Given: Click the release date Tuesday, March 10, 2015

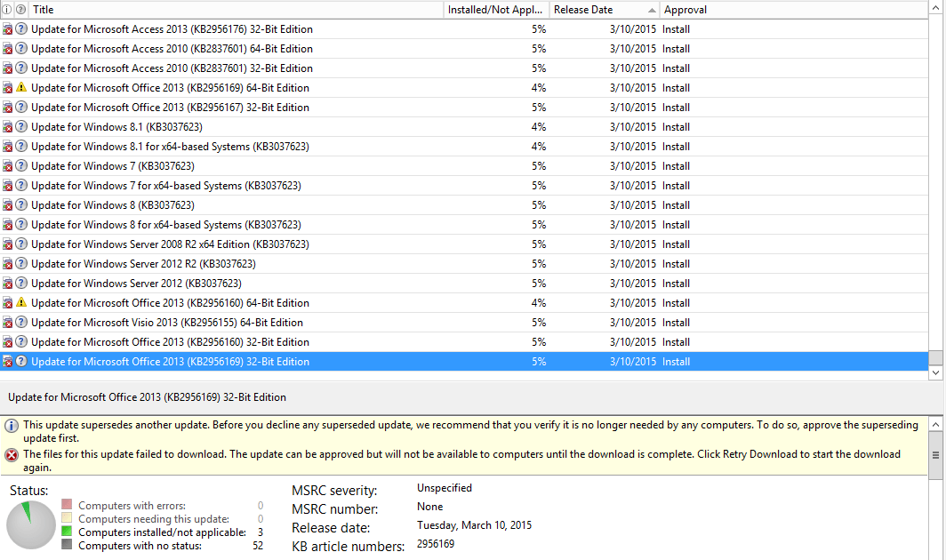Looking at the screenshot, I should pyautogui.click(x=474, y=525).
